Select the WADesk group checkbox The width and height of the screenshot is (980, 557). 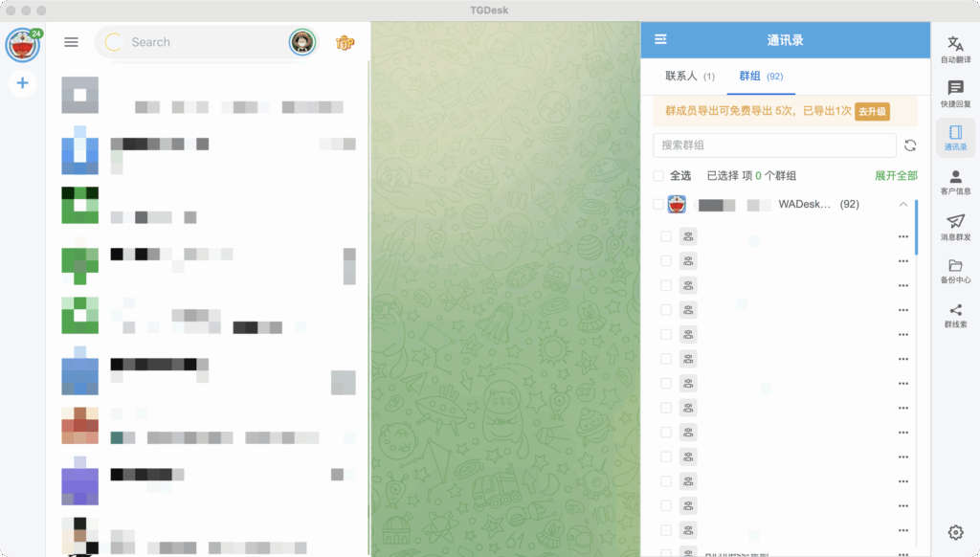coord(657,204)
